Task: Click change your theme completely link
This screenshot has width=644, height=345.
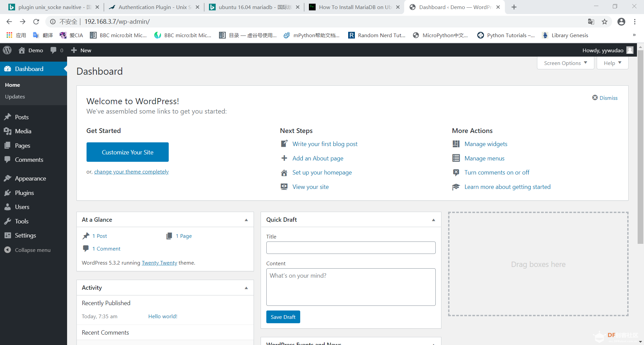Action: (131, 172)
